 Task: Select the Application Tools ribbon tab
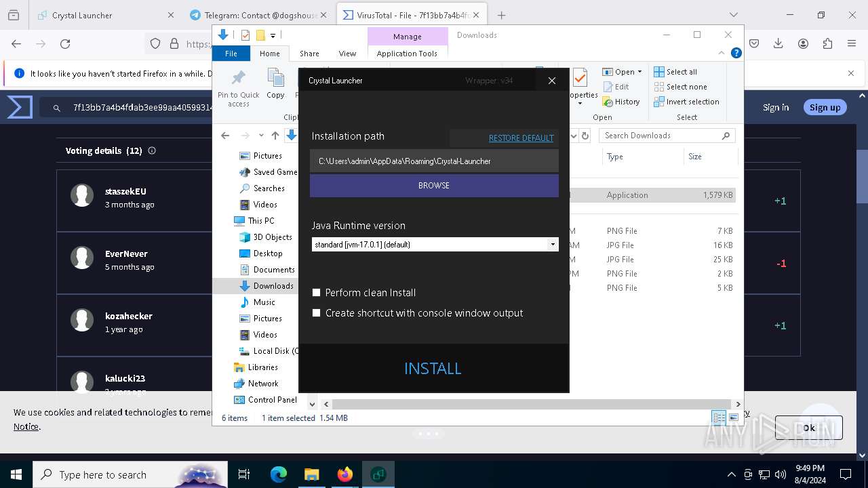click(x=407, y=54)
